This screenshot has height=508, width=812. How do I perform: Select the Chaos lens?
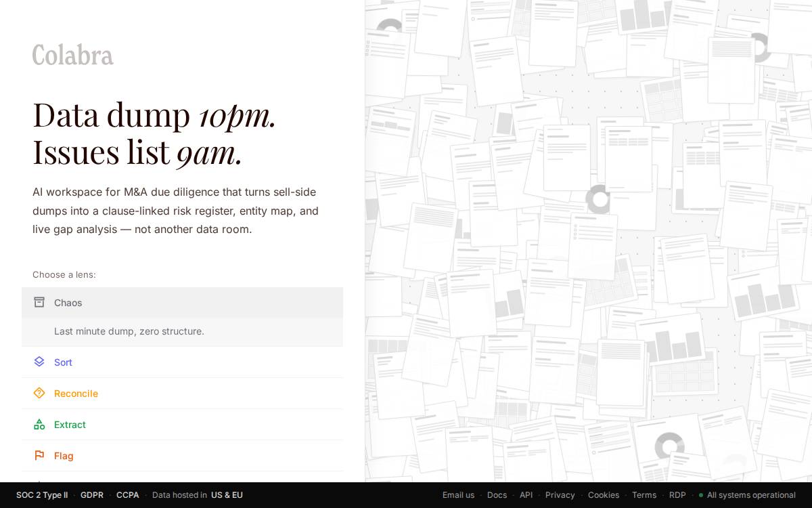coord(182,303)
